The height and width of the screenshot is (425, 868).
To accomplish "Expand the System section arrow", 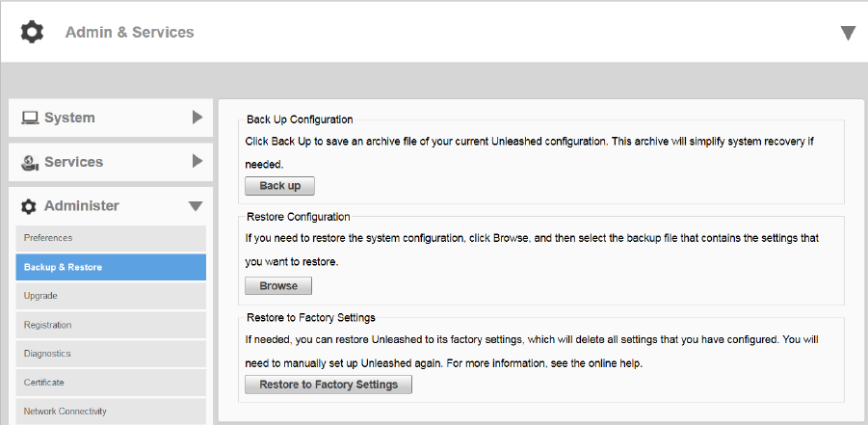I will point(197,118).
